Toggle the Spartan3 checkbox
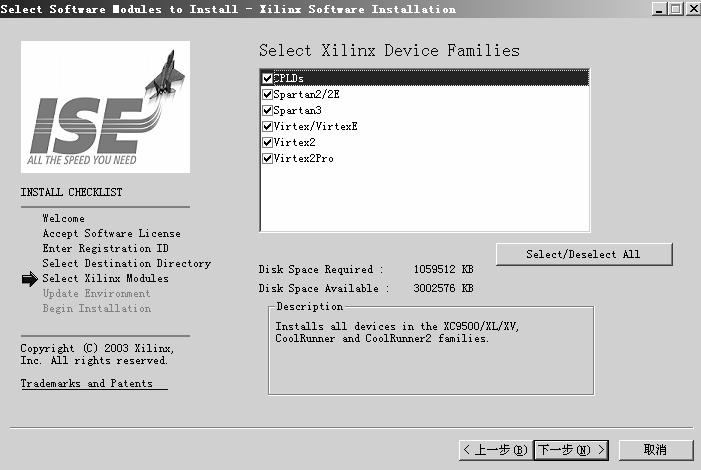This screenshot has height=470, width=701. tap(267, 110)
